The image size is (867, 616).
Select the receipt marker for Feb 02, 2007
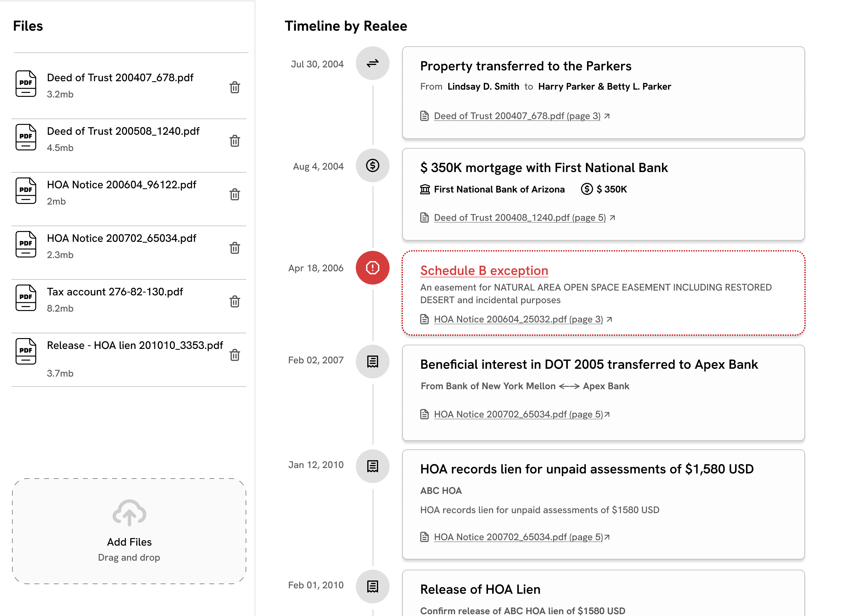[372, 362]
